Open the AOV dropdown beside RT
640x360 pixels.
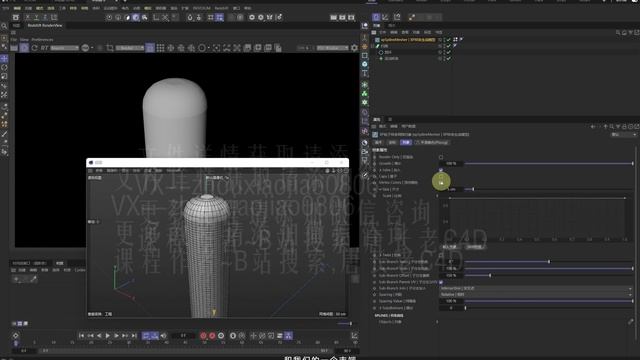(65, 48)
